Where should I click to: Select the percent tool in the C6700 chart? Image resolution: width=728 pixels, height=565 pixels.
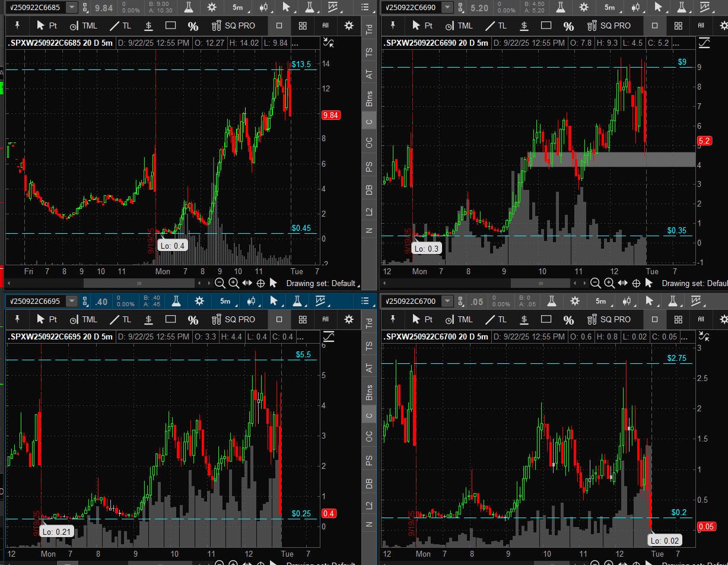point(568,319)
